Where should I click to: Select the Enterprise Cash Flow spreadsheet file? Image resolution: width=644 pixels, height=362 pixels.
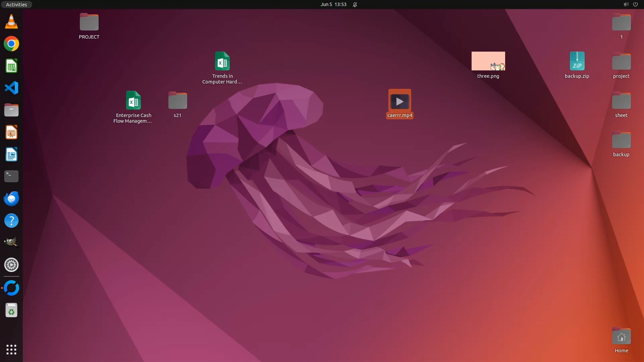click(133, 101)
